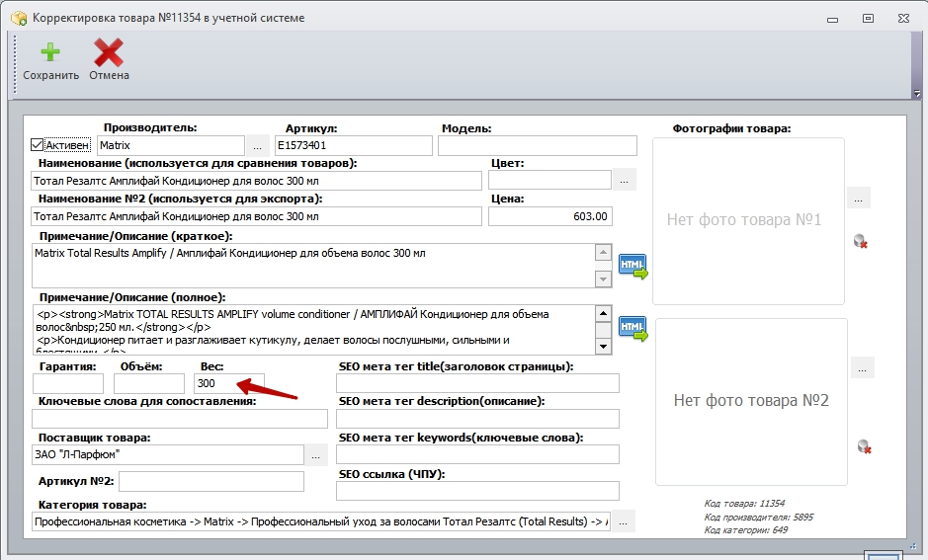The width and height of the screenshot is (928, 560).
Task: Click 'Код категории: 649' text
Action: pyautogui.click(x=746, y=529)
